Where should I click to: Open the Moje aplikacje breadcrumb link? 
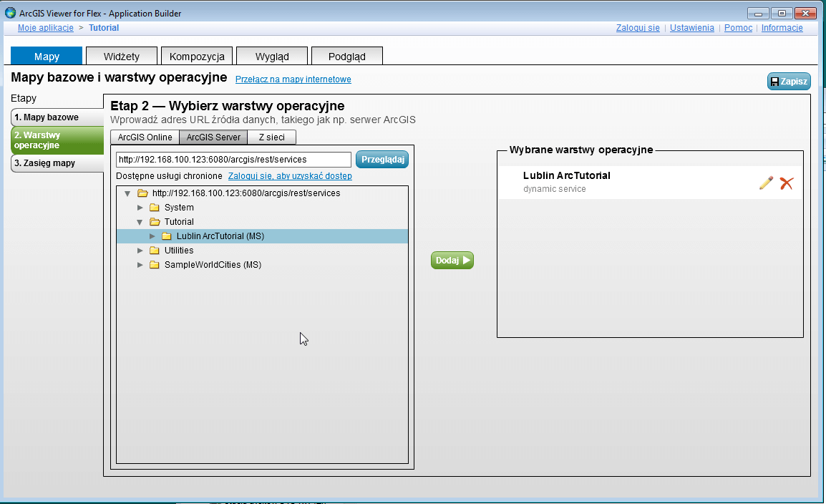(46, 28)
